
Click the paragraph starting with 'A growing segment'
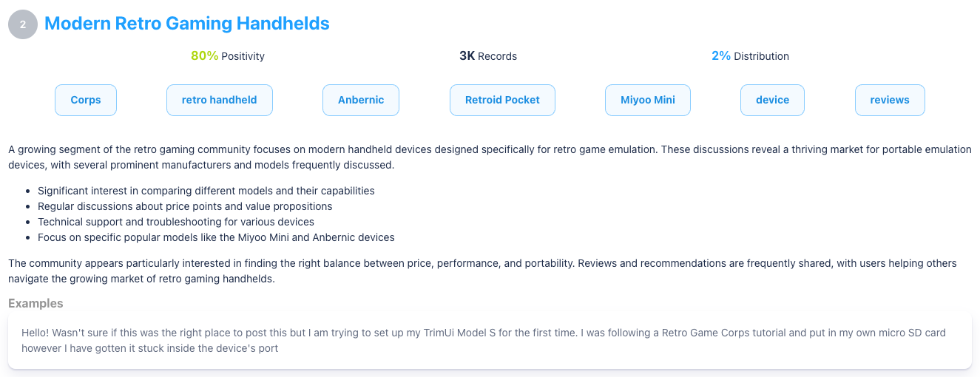[490, 157]
